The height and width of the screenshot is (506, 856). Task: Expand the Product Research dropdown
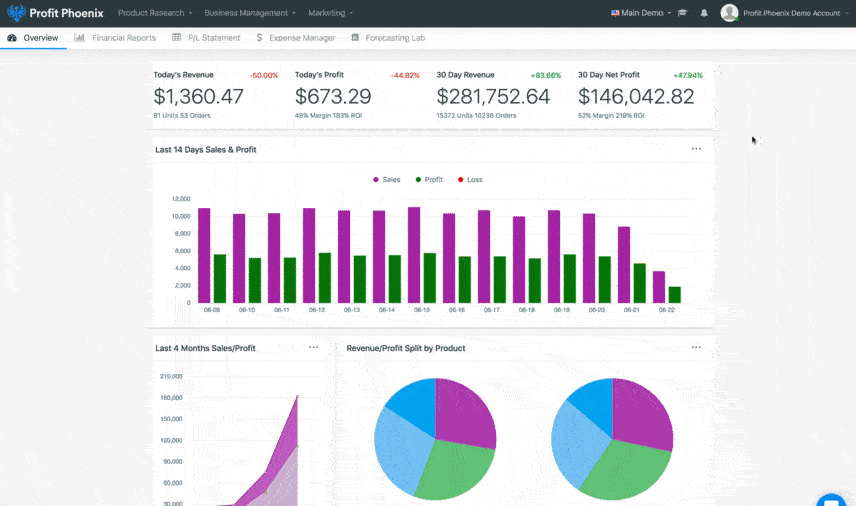pos(154,13)
